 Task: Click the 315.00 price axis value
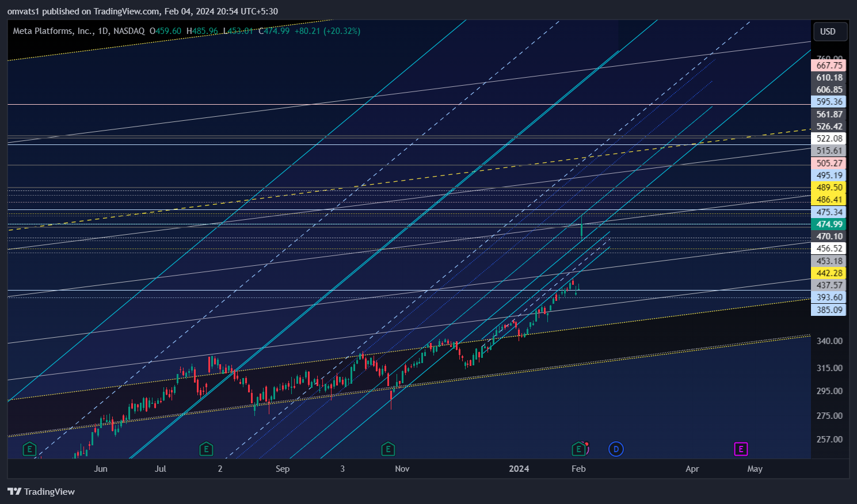click(x=829, y=368)
